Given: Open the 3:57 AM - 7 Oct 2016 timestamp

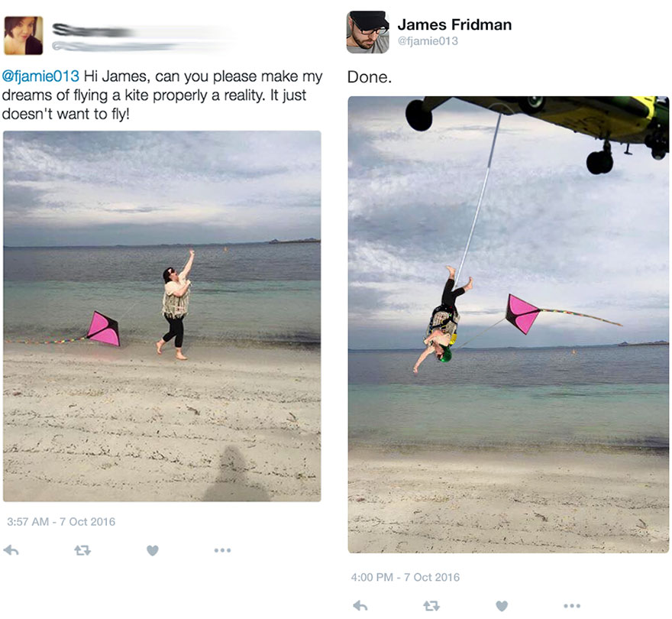Looking at the screenshot, I should pos(61,522).
